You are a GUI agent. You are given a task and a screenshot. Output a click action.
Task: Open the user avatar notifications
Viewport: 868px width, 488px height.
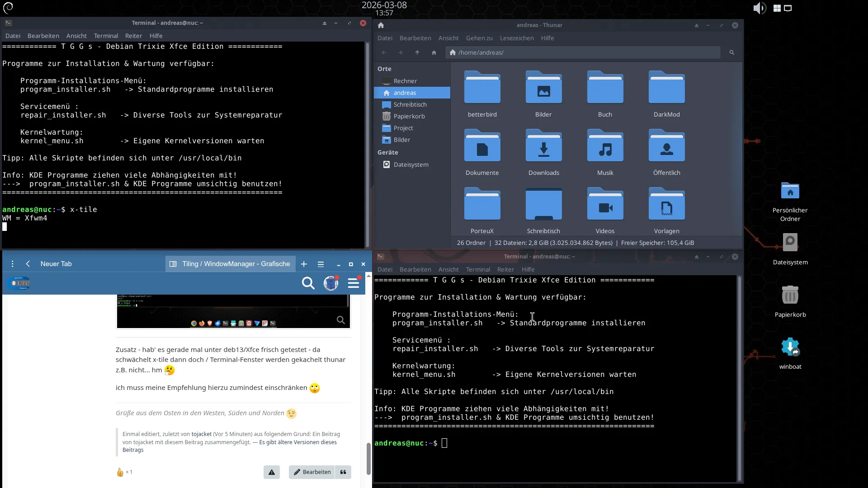(331, 283)
